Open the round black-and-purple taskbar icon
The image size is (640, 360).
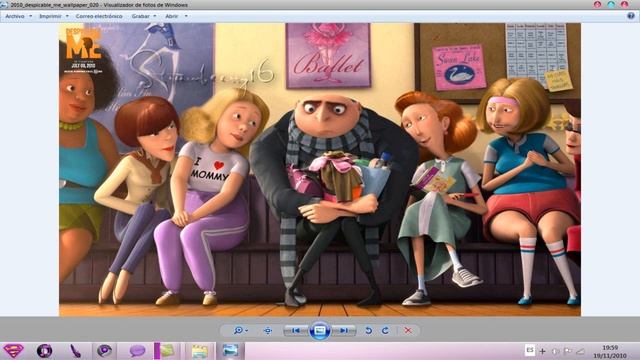coord(44,351)
